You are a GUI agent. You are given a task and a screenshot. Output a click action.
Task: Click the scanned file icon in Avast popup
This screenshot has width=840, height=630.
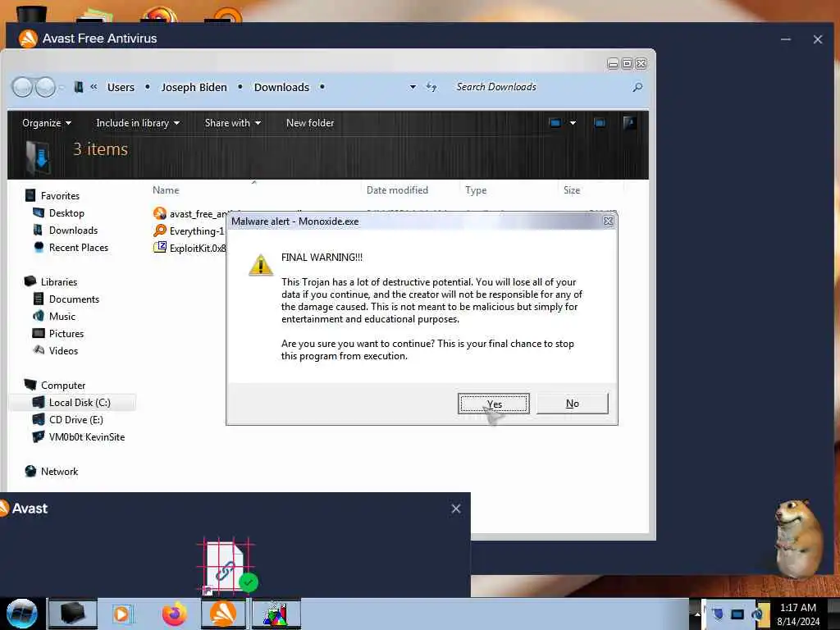click(x=227, y=568)
